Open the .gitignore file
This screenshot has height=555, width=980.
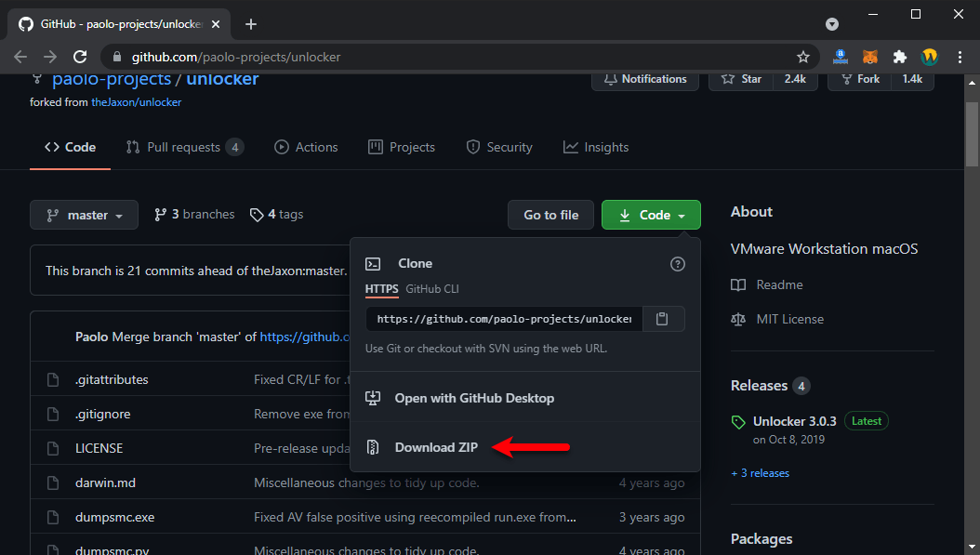point(103,414)
